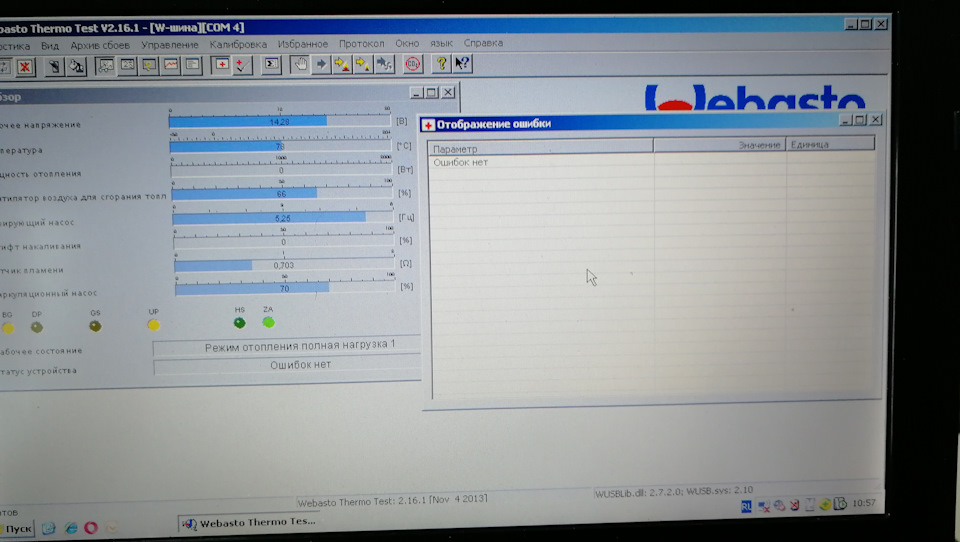Image resolution: width=960 pixels, height=542 pixels.
Task: Click the Значение column header
Action: tap(719, 145)
